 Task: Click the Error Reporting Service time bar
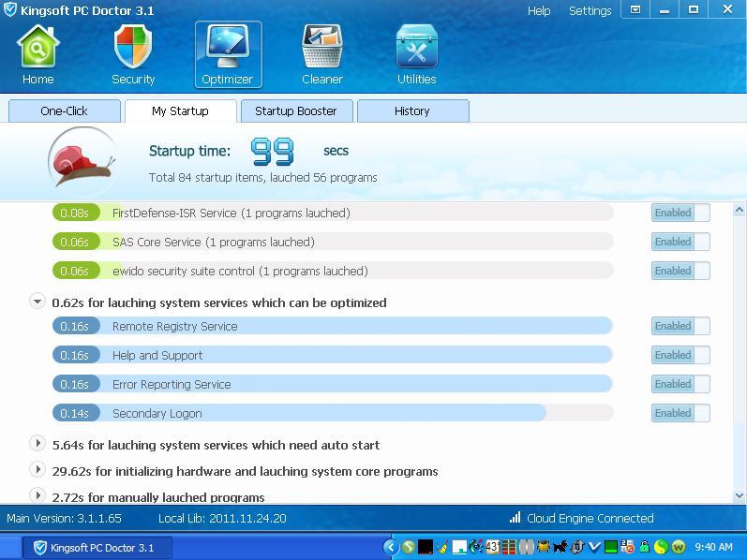[x=332, y=384]
